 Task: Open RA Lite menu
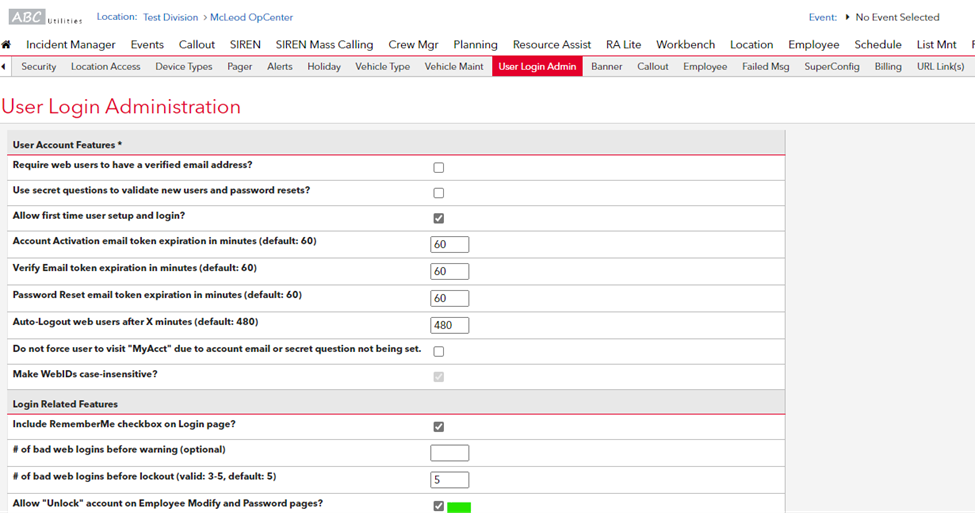click(x=624, y=45)
